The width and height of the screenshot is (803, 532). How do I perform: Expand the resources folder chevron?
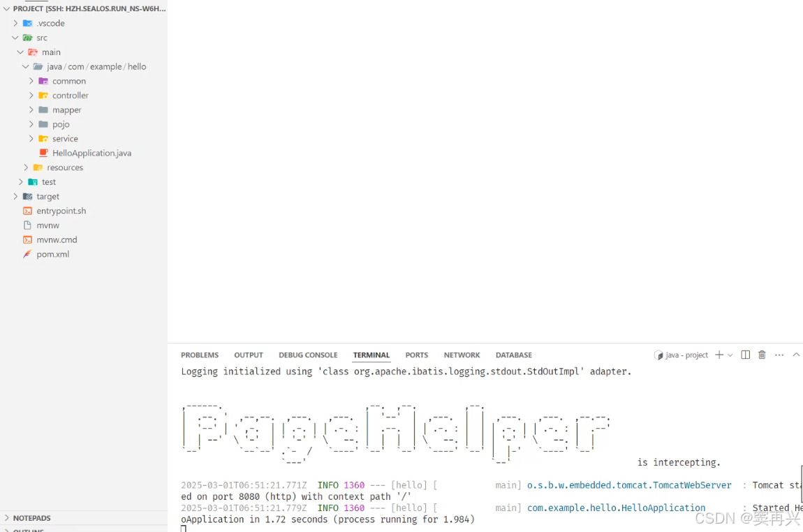point(26,168)
